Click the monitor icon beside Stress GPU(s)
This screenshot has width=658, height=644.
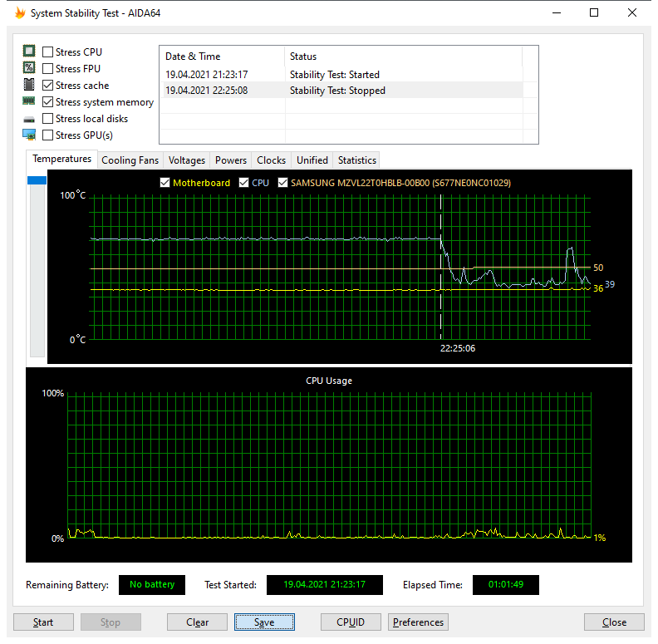29,135
